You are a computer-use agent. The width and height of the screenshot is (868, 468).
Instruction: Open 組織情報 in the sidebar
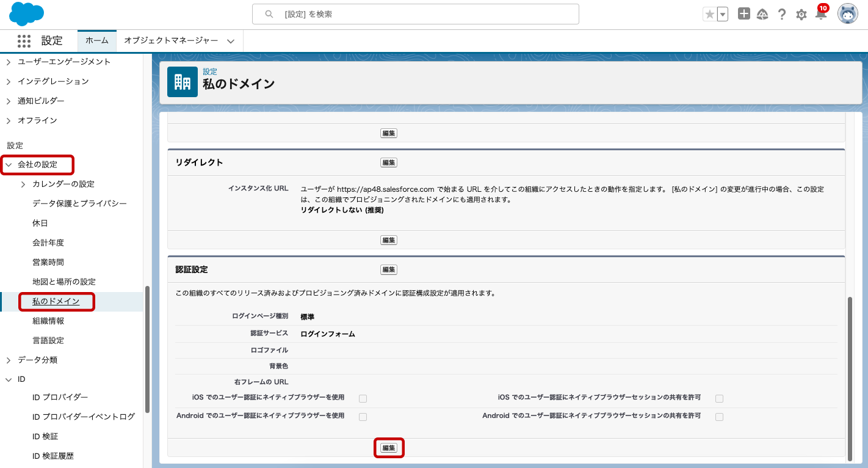tap(48, 321)
